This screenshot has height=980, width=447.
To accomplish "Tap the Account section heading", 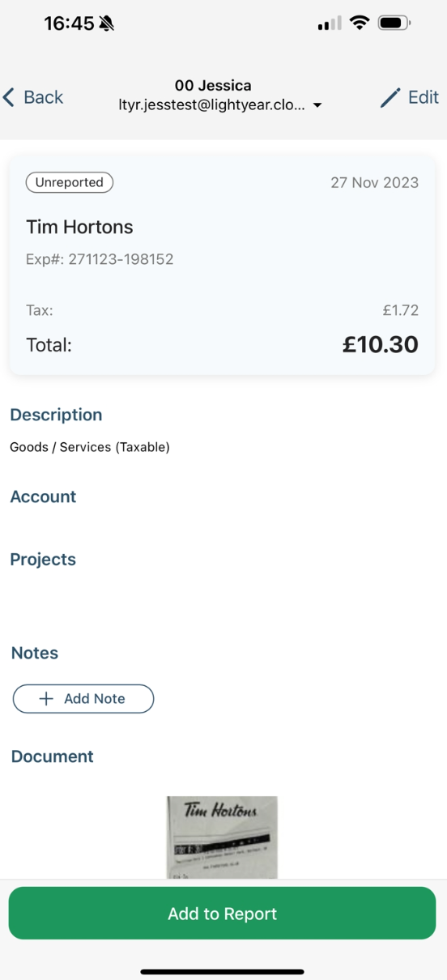I will point(43,496).
